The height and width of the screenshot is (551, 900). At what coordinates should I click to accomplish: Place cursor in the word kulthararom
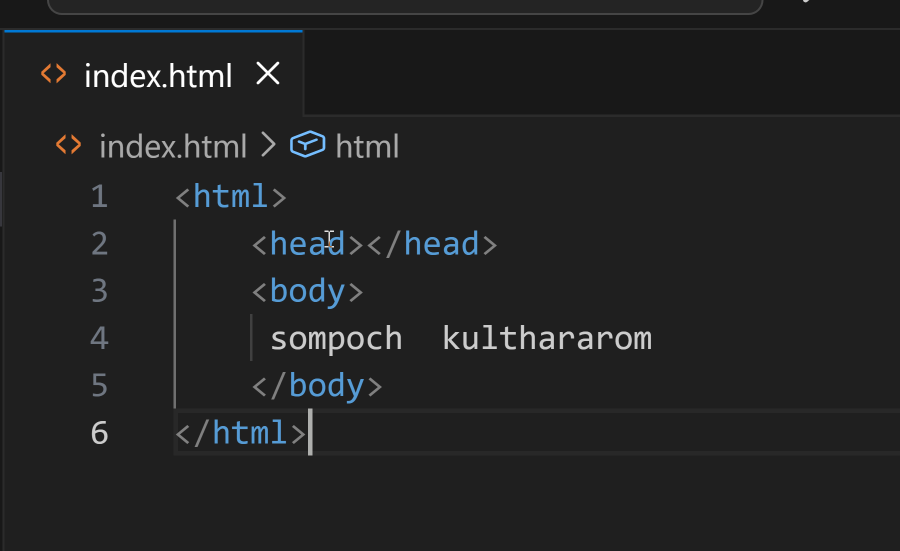[546, 338]
